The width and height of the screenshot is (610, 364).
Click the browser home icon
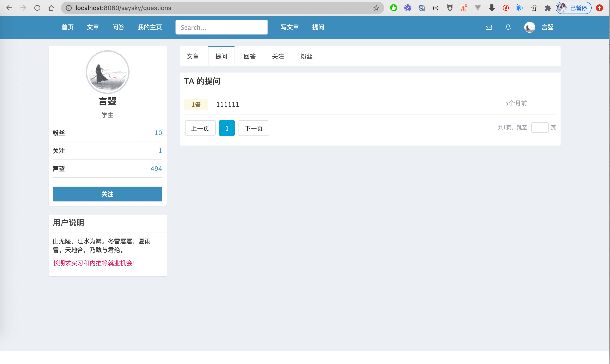coord(51,8)
